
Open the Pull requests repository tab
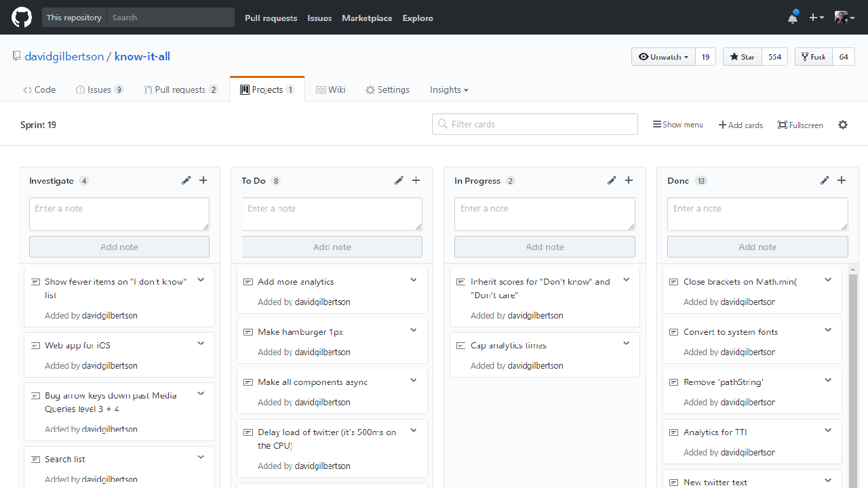coord(180,89)
